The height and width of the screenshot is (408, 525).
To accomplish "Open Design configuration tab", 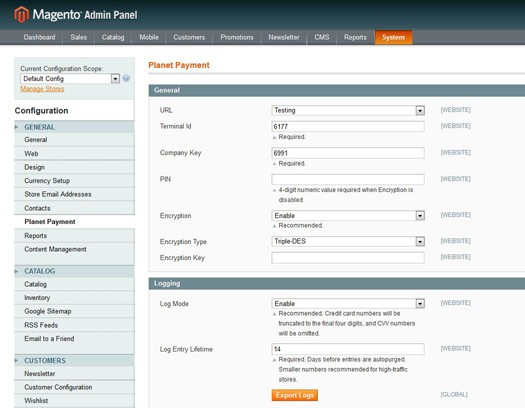I will (x=74, y=167).
